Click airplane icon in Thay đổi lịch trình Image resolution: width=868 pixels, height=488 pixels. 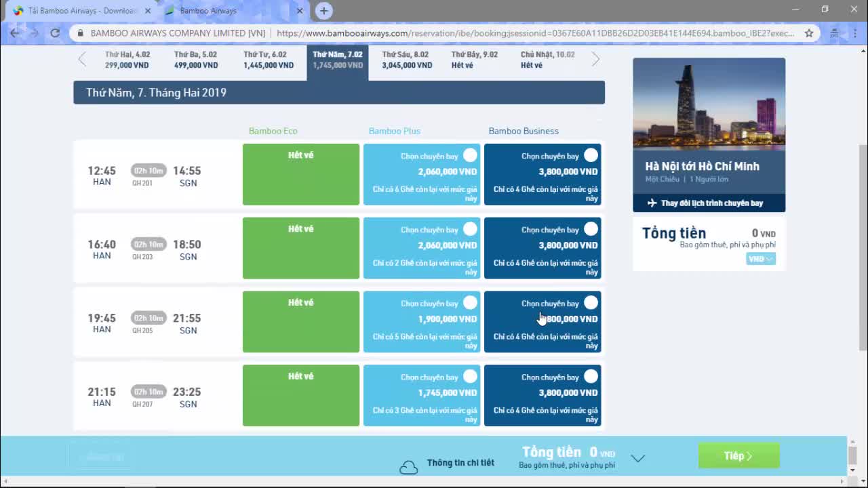[652, 203]
